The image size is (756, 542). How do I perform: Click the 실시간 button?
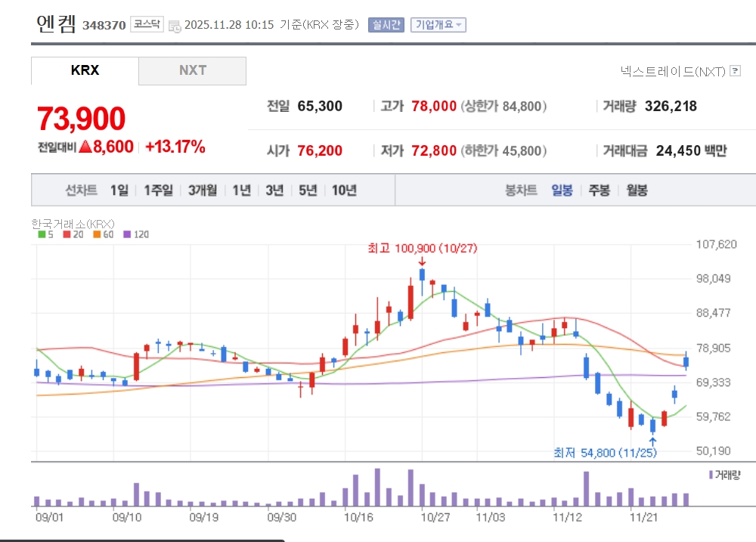386,25
